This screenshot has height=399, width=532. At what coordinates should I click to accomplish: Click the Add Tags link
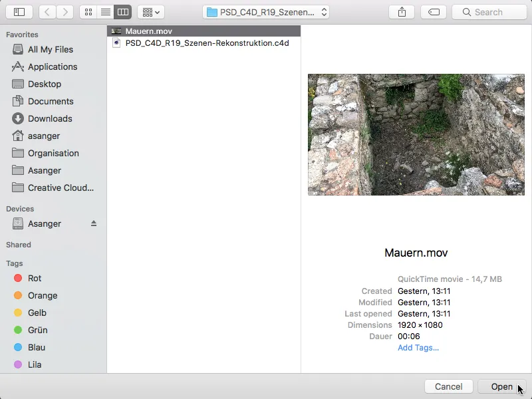418,348
